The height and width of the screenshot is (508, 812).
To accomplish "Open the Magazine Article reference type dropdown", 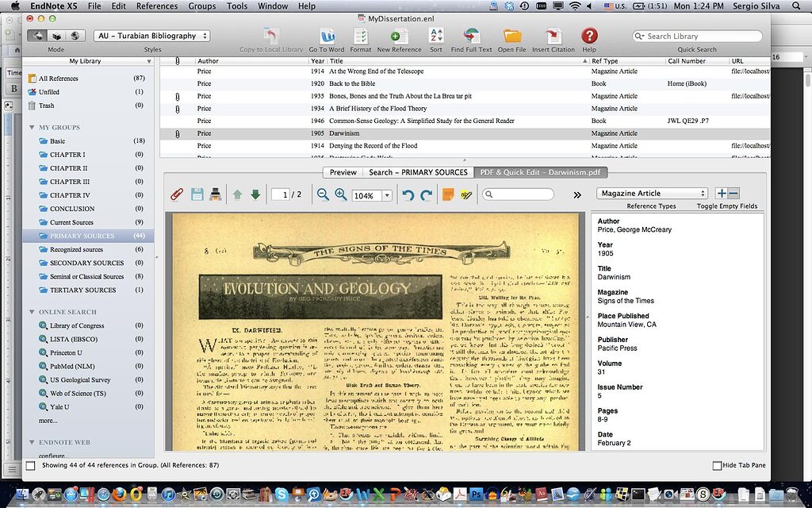I will [x=652, y=193].
